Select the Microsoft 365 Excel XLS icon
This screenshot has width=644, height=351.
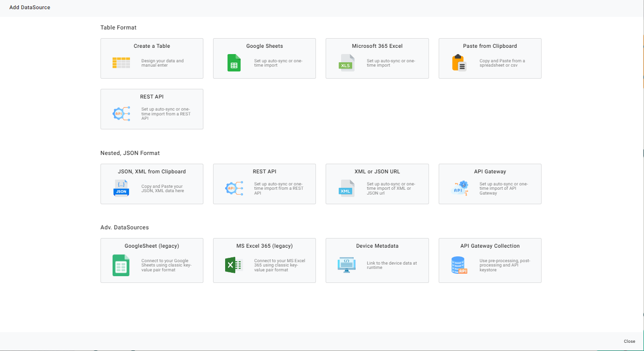(346, 63)
